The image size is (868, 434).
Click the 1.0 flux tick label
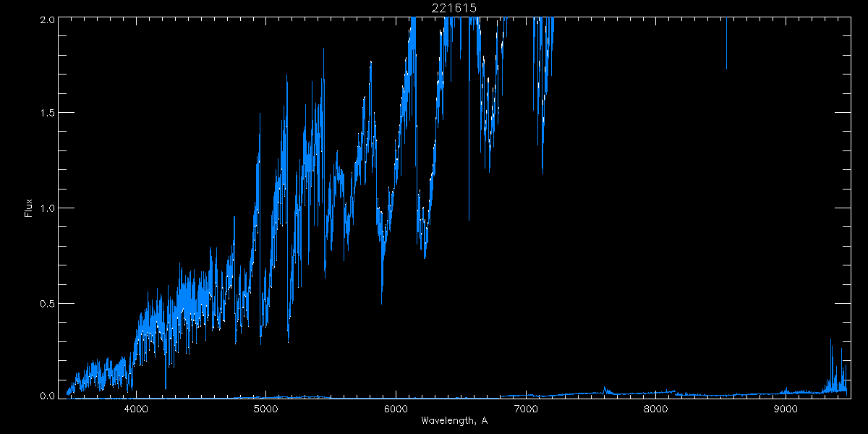[47, 208]
